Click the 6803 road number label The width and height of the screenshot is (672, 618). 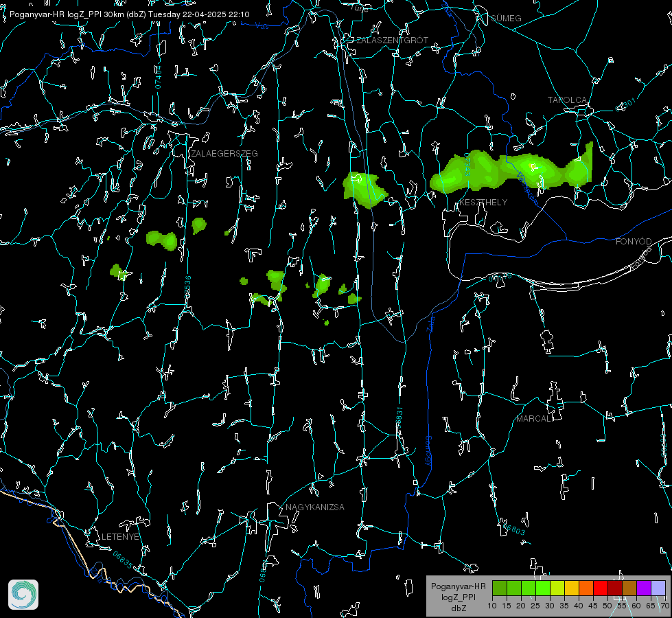(515, 530)
